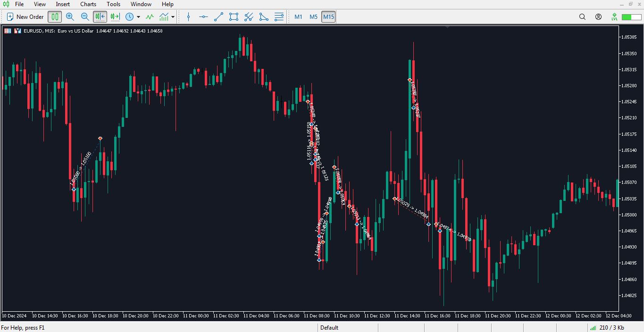
Task: Click the MetaTrader application icon in menu bar
Action: [x=5, y=4]
